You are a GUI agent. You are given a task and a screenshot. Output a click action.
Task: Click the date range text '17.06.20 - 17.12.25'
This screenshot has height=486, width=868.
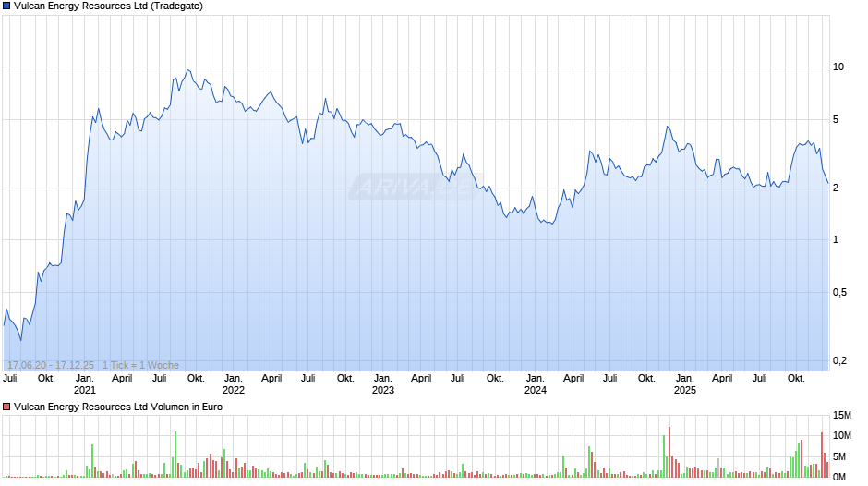(x=51, y=365)
